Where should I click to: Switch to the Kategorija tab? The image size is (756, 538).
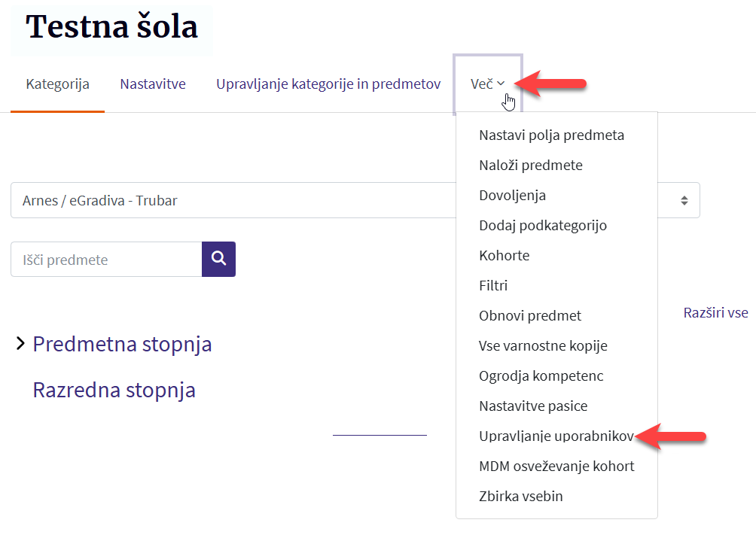[x=57, y=84]
